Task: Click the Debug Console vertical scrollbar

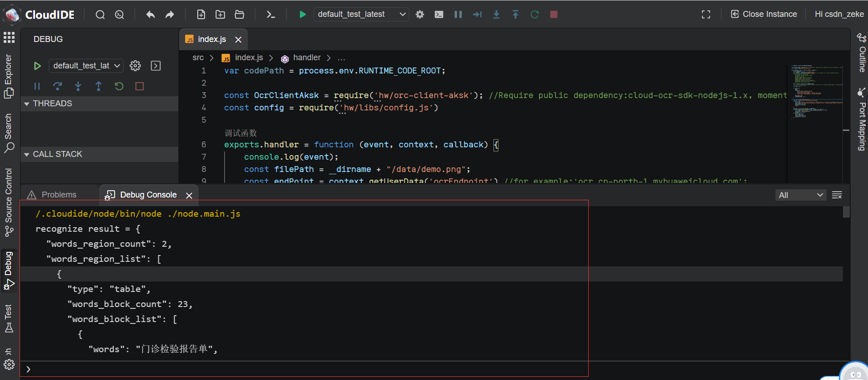Action: 846,212
